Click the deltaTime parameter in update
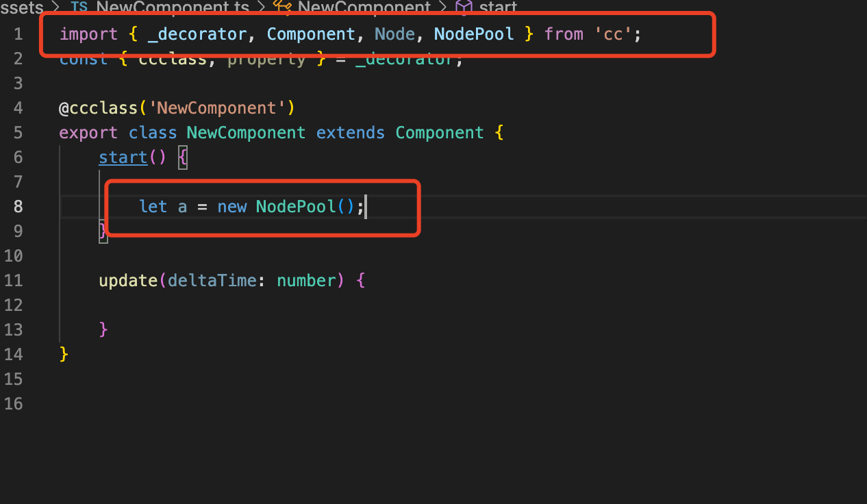Screen dimensions: 867x504 212,280
